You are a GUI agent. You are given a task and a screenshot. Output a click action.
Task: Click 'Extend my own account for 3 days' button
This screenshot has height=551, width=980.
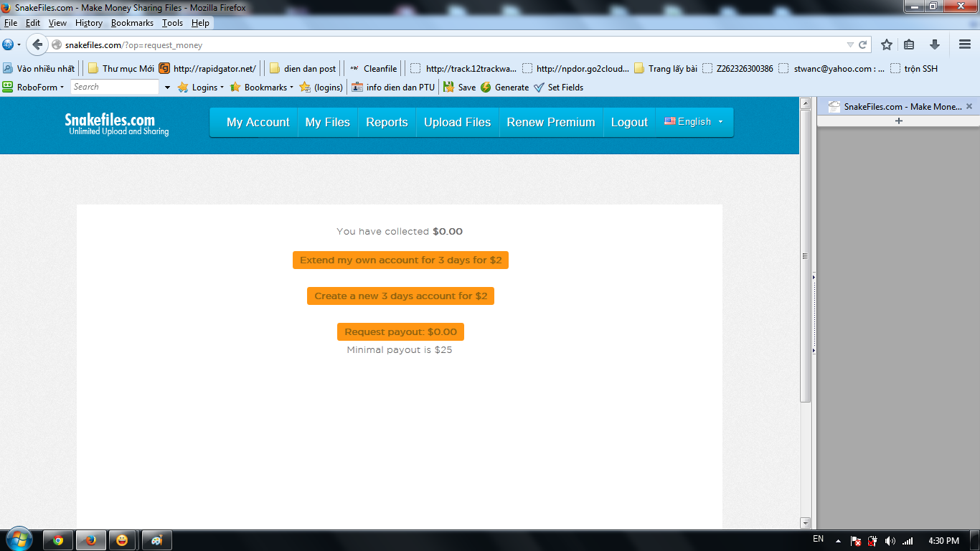tap(400, 260)
